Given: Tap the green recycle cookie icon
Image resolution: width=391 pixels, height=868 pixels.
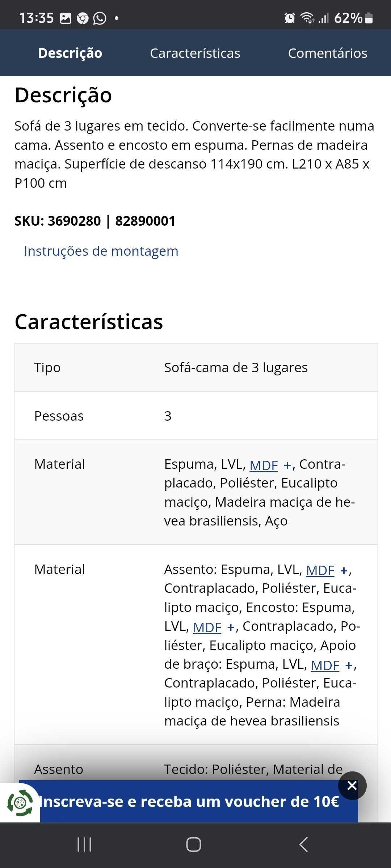Looking at the screenshot, I should click(x=20, y=803).
